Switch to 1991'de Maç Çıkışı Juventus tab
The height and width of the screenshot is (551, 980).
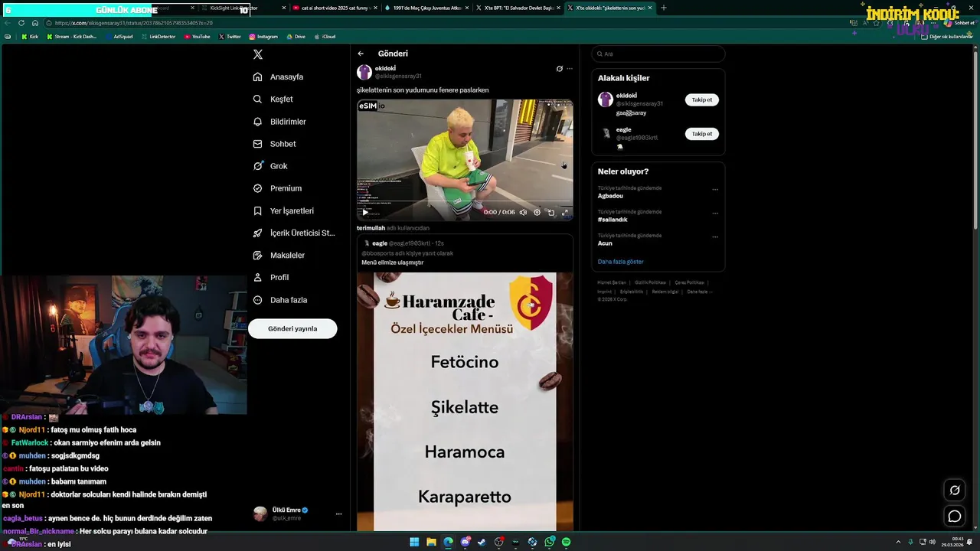click(x=426, y=8)
